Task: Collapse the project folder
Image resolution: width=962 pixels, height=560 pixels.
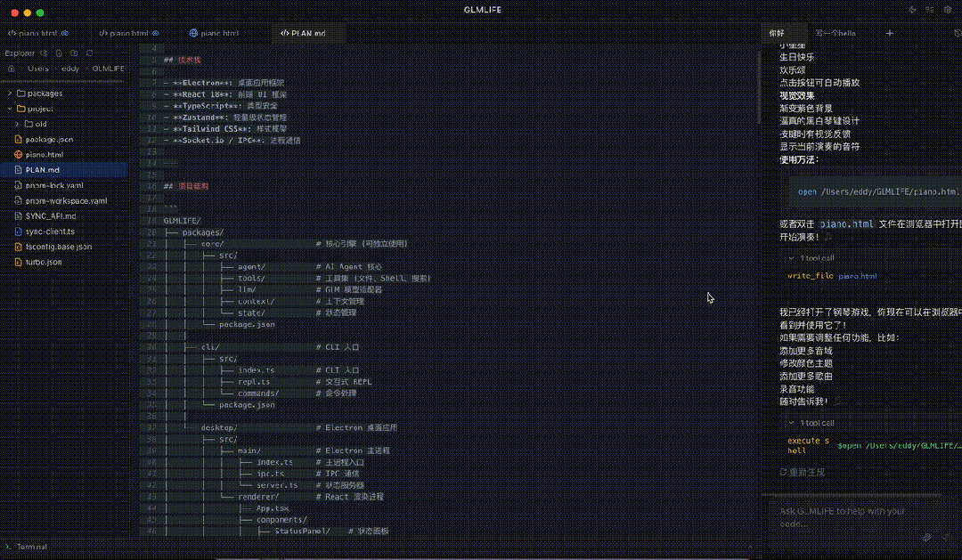Action: pos(10,109)
